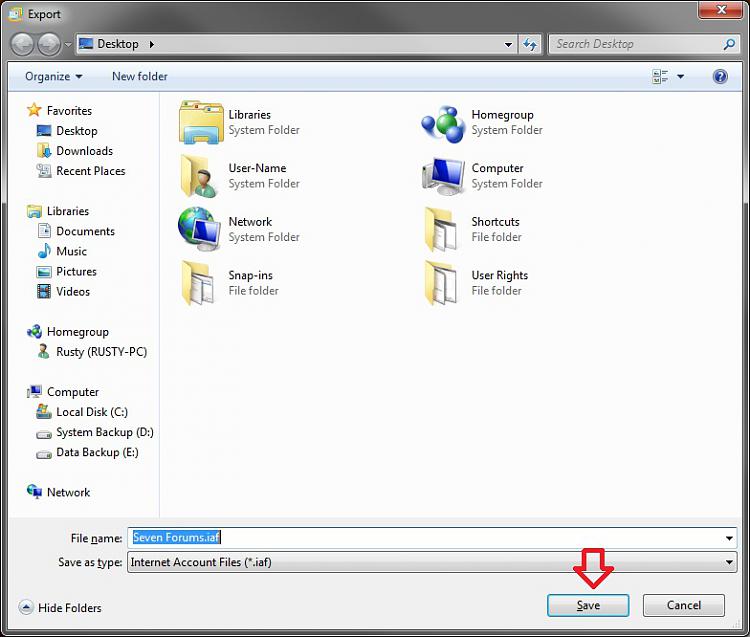Screen dimensions: 750x637
Task: Open Pictures library in sidebar
Action: [66, 271]
